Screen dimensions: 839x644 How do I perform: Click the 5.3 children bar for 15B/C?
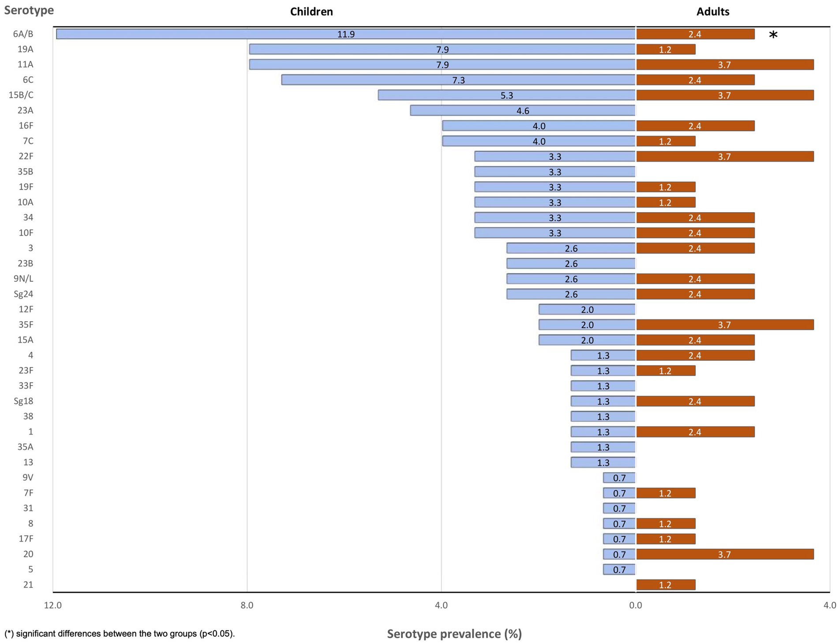click(x=507, y=95)
